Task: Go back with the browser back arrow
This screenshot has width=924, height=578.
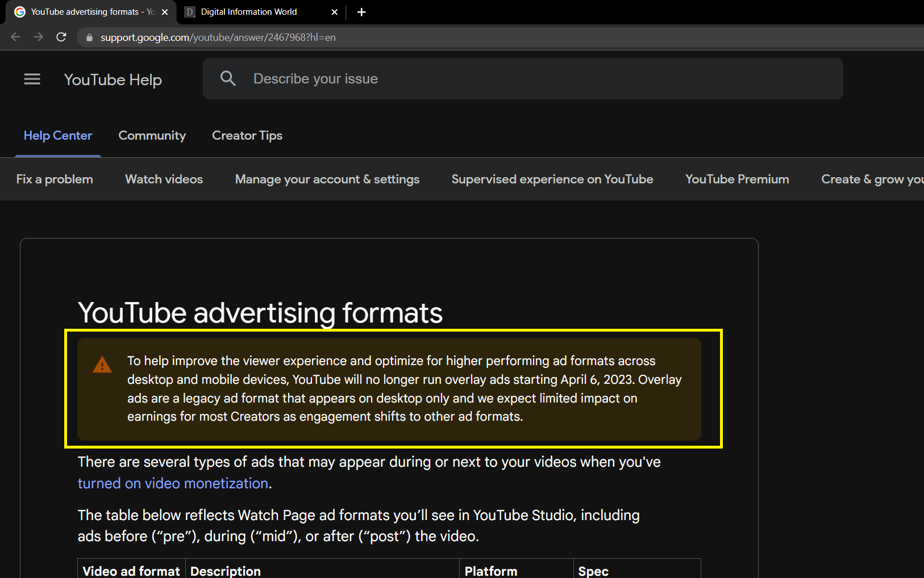Action: pos(15,37)
